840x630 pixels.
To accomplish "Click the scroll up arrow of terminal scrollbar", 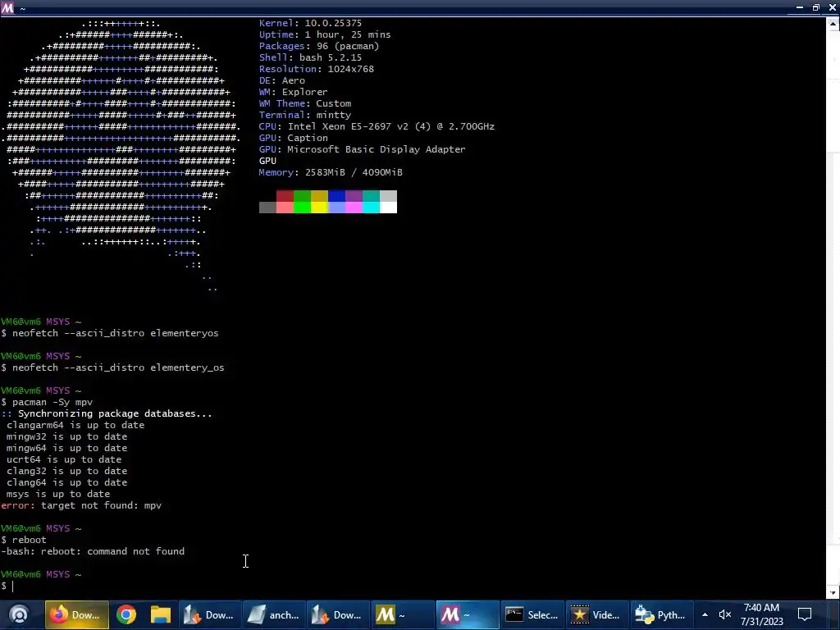I will click(x=833, y=24).
